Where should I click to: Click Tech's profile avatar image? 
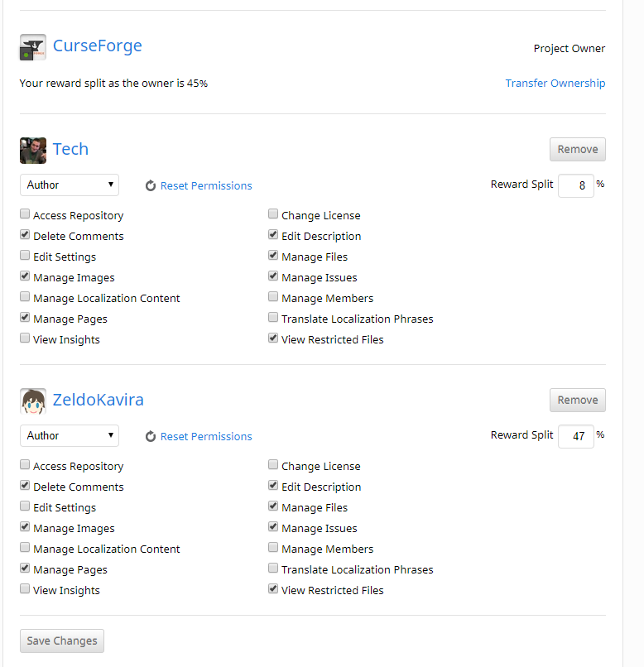tap(33, 151)
